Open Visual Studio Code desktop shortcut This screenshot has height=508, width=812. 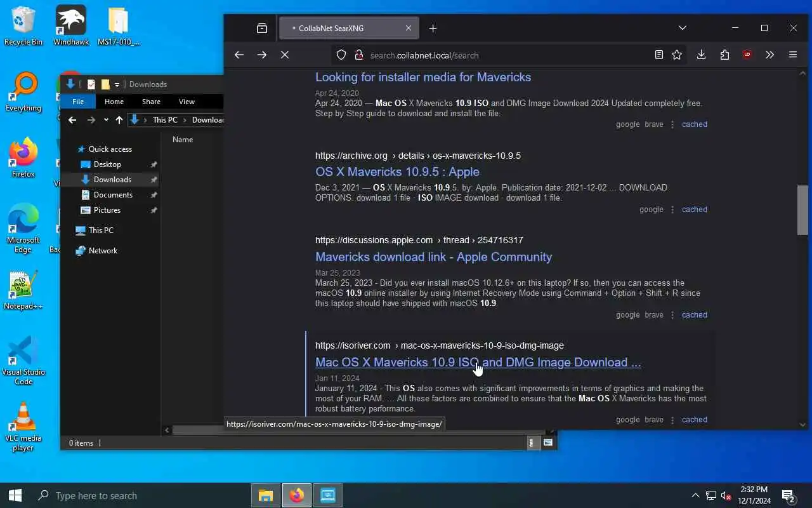click(x=23, y=361)
